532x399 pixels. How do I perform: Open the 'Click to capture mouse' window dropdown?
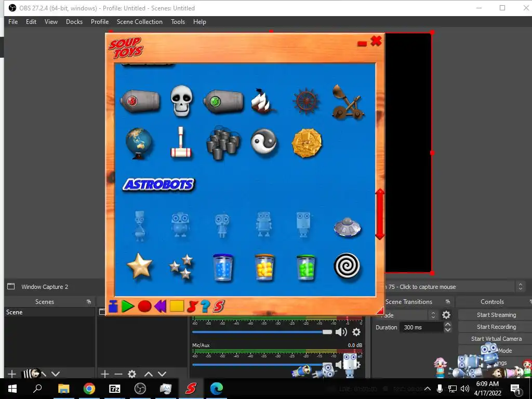tap(521, 287)
